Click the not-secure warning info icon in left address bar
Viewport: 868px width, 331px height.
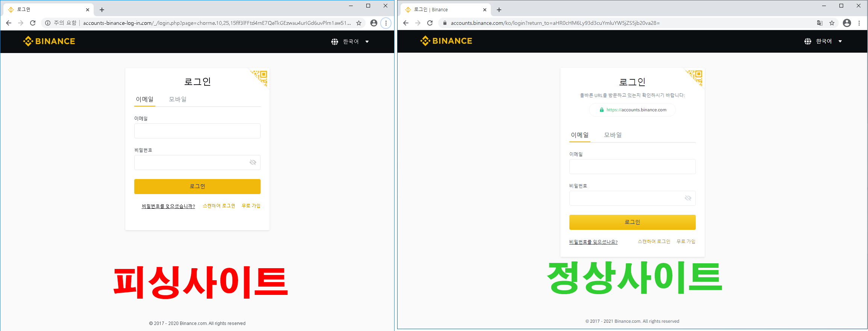pos(48,23)
